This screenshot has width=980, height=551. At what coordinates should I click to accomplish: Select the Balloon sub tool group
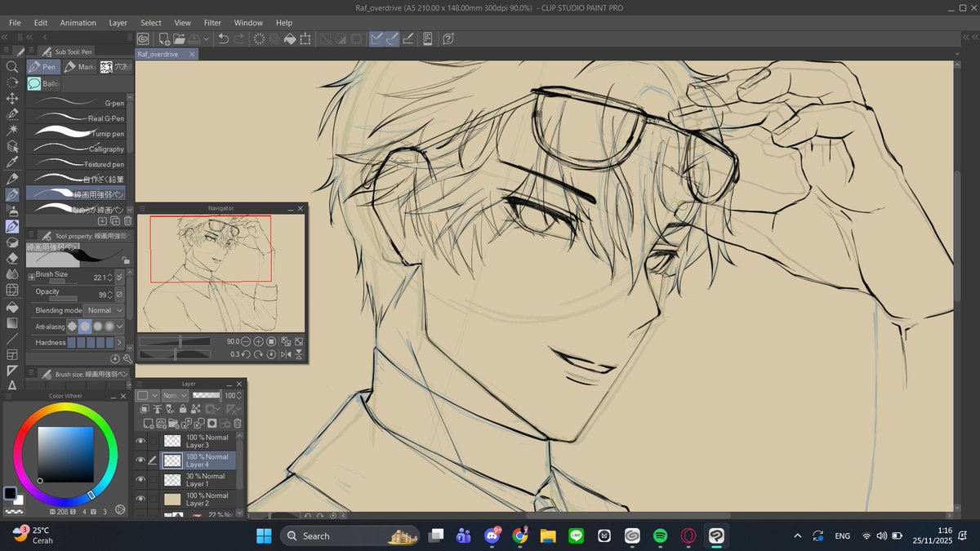[x=43, y=83]
